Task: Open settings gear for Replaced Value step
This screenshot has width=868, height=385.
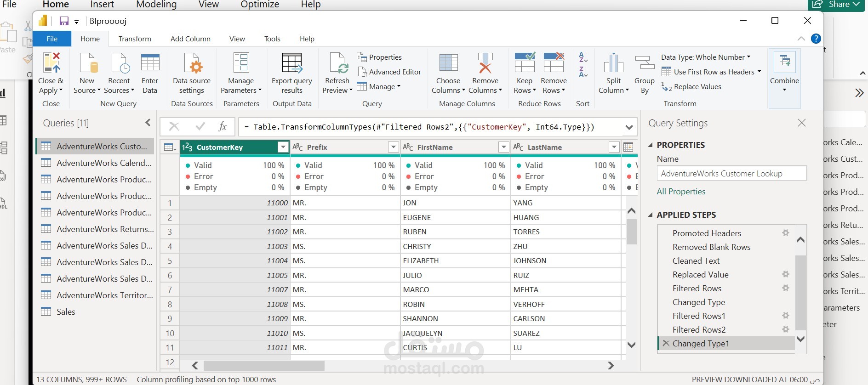Action: (x=786, y=274)
